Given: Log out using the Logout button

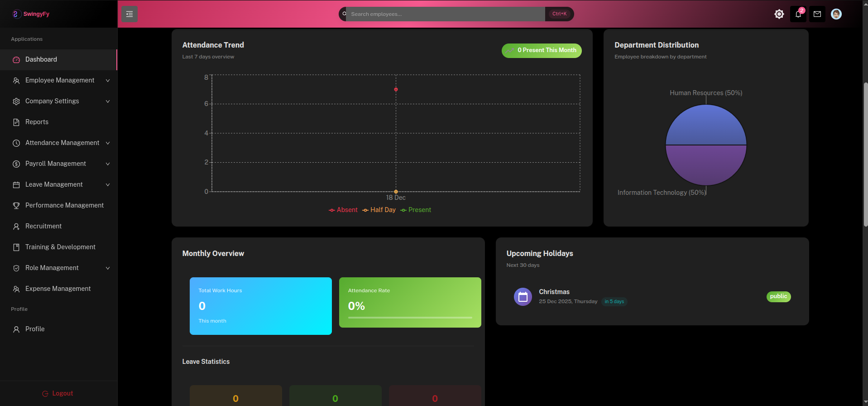Looking at the screenshot, I should [58, 393].
